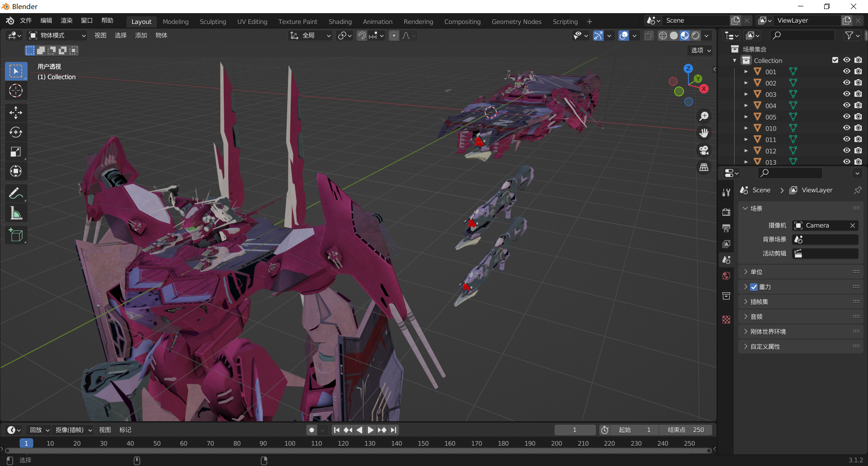This screenshot has height=466, width=868.
Task: Toggle visibility eye for object 010
Action: tap(847, 128)
